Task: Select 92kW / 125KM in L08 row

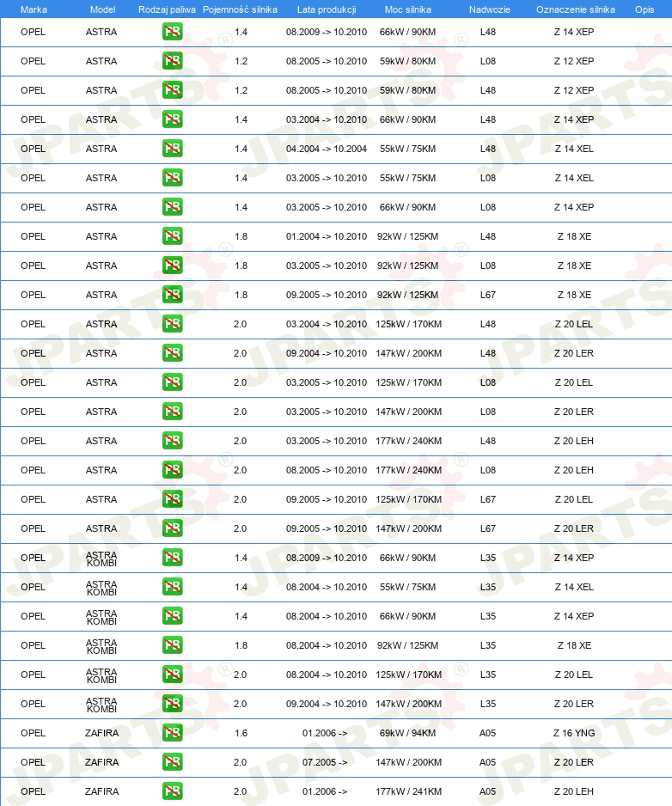Action: 407,266
